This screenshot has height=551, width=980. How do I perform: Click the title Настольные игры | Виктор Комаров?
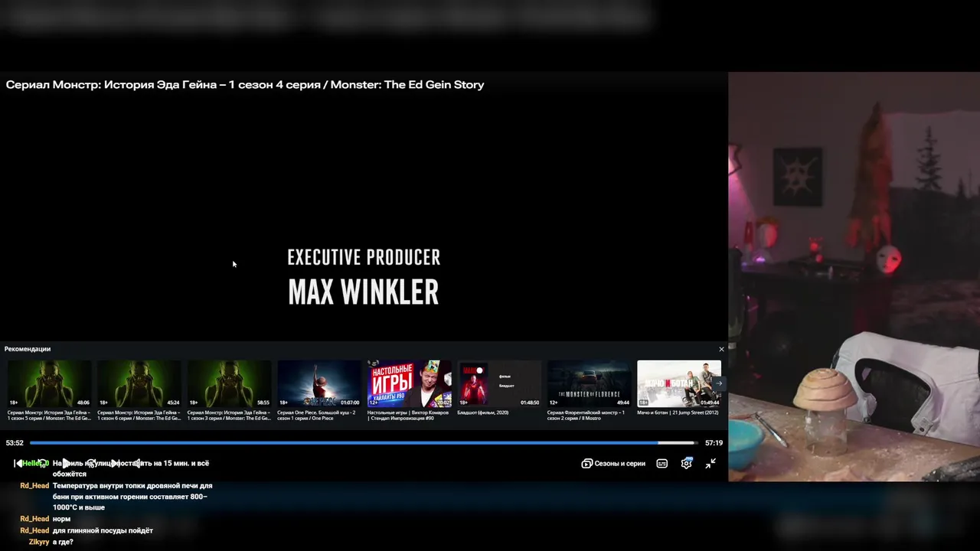408,415
